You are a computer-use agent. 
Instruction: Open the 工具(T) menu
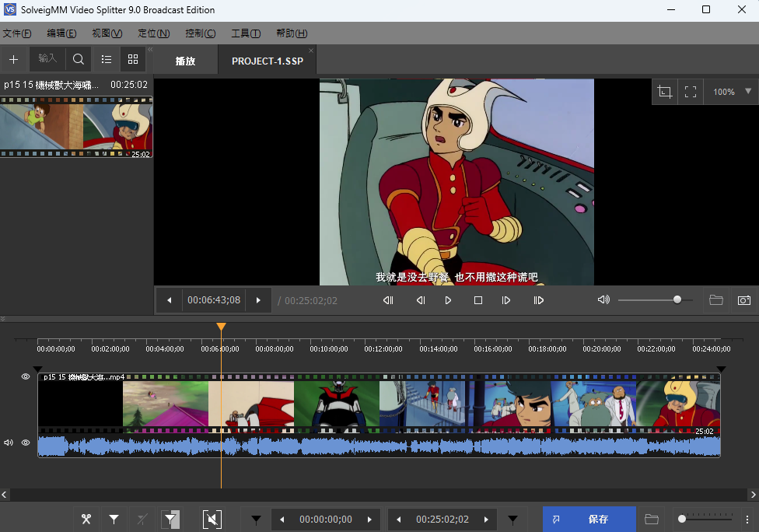tap(246, 33)
